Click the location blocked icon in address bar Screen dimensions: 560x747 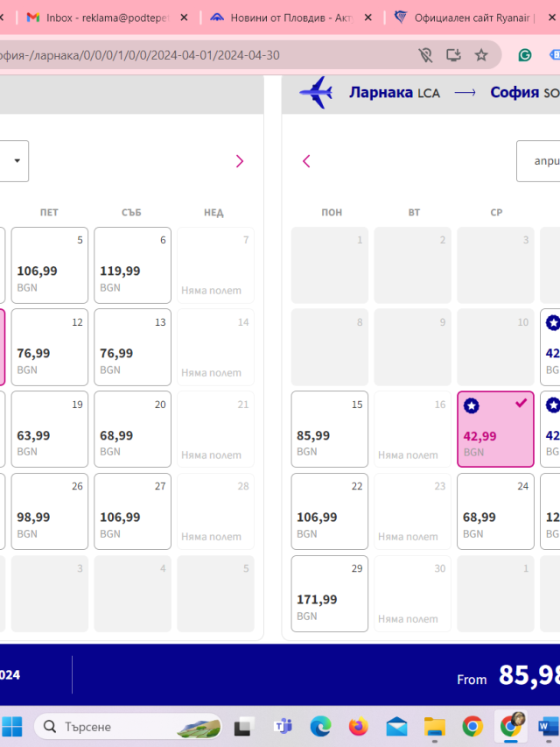pyautogui.click(x=425, y=55)
